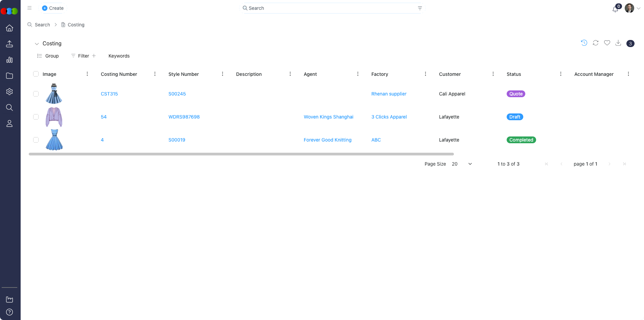Screen dimensions: 644x320
Task: Create a new record with Create button
Action: click(53, 8)
